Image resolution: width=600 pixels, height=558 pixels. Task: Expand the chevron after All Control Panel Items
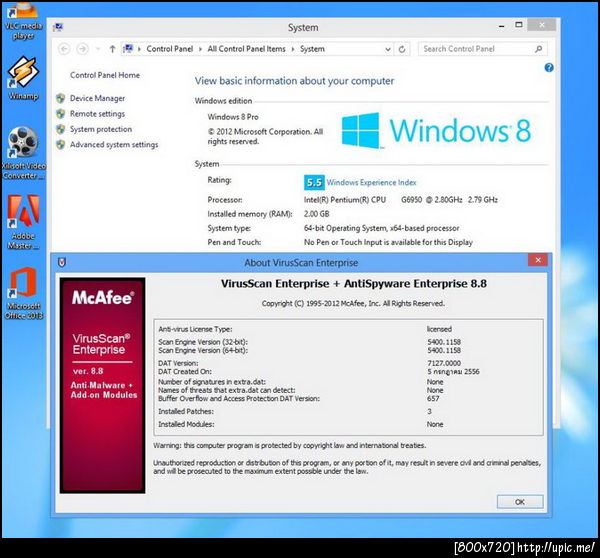click(293, 49)
